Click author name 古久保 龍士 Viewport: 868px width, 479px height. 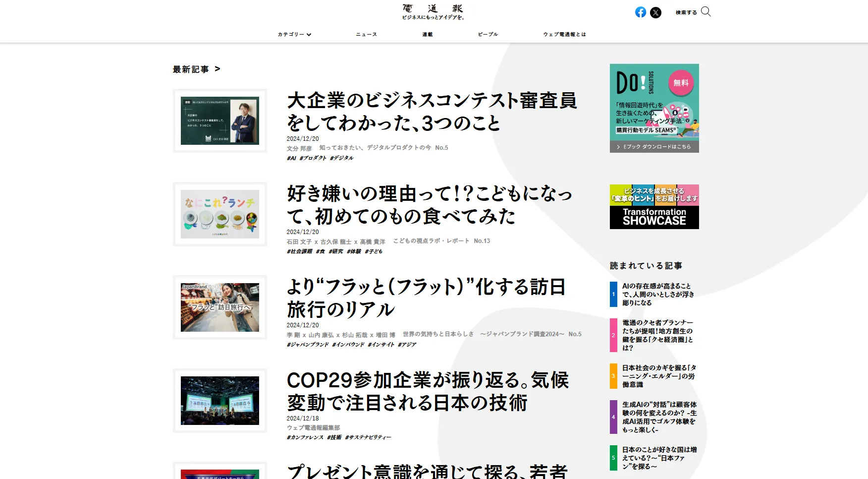(336, 241)
